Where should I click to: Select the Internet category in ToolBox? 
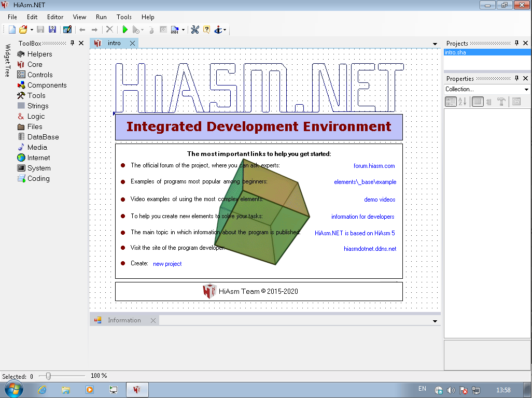(38, 158)
